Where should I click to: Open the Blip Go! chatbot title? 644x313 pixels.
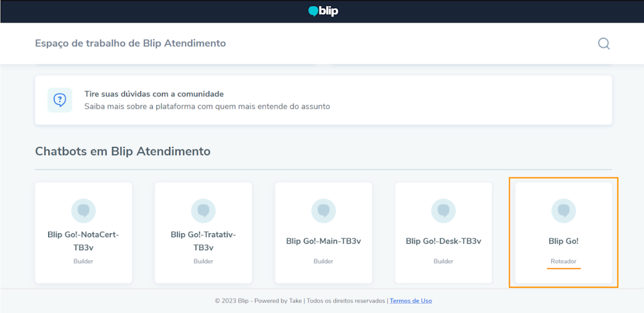pos(563,241)
